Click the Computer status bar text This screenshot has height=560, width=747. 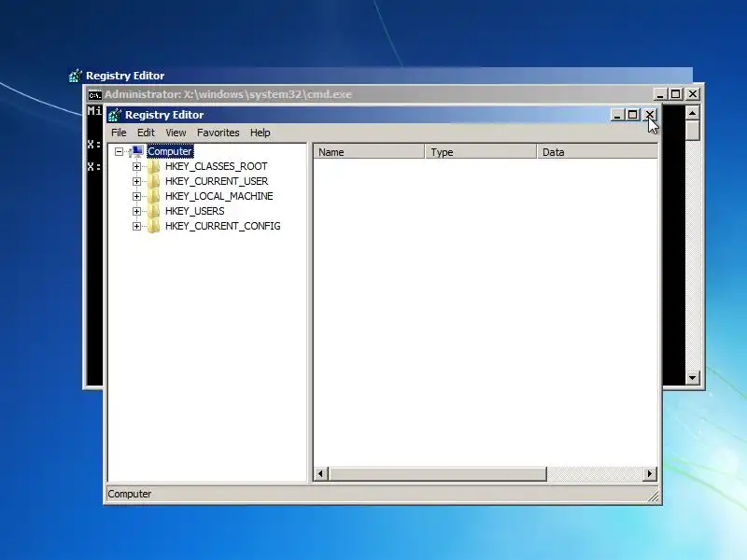(129, 494)
